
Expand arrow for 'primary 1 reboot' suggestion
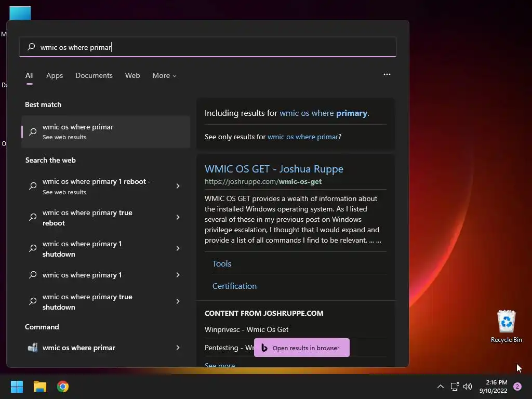(x=178, y=186)
